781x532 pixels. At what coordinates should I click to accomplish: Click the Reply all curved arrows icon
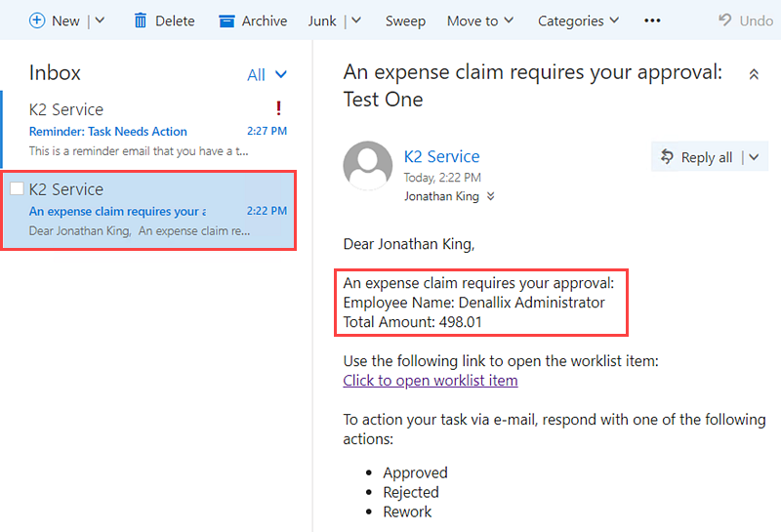pos(667,157)
